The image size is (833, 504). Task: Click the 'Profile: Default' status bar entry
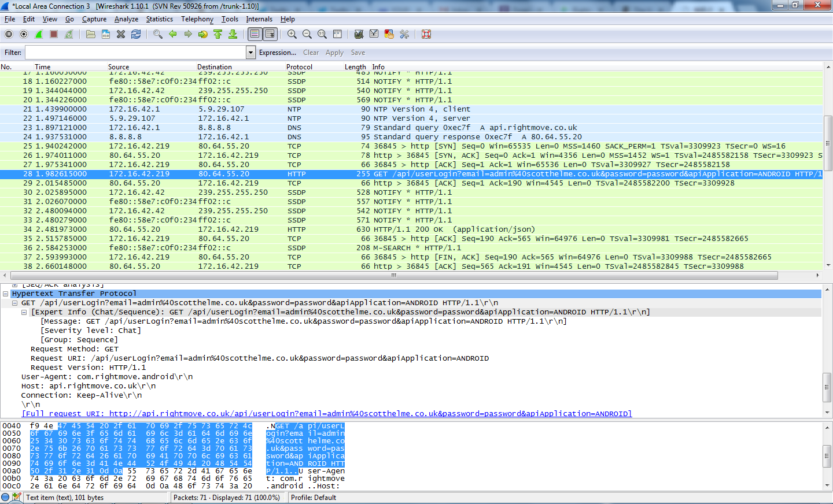pos(314,498)
